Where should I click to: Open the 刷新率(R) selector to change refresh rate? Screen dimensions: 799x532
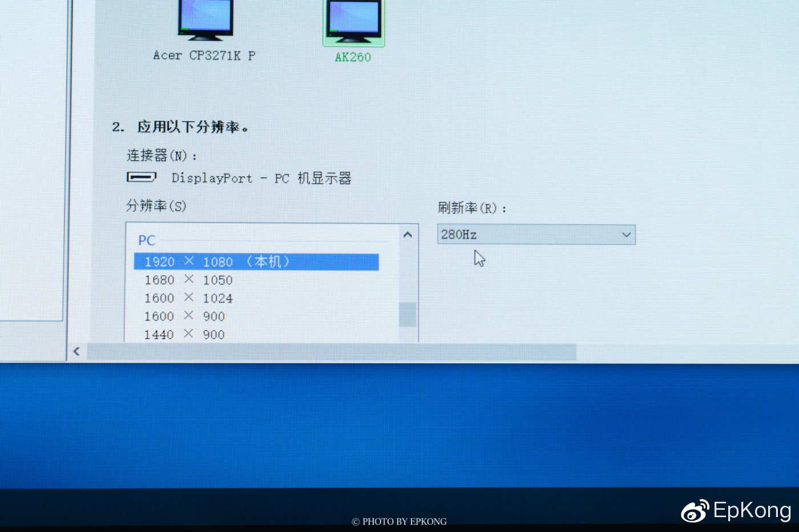(x=536, y=234)
